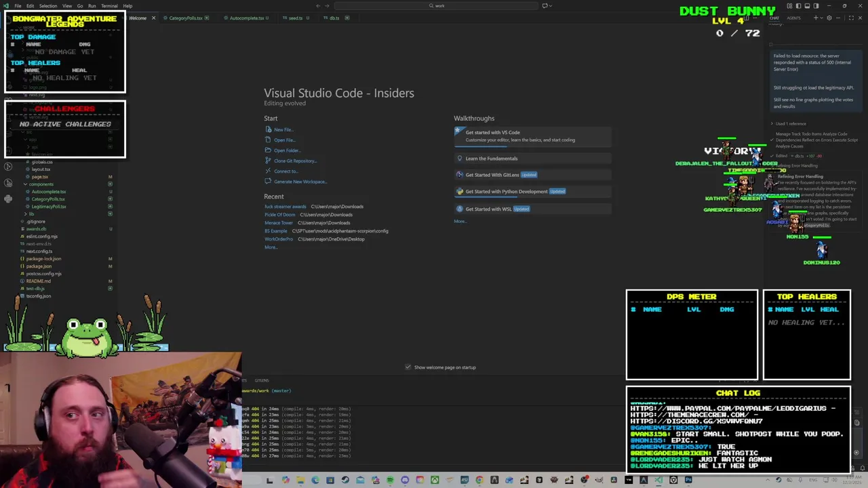Image resolution: width=868 pixels, height=488 pixels.
Task: Open chat panel settings gear
Action: 829,18
